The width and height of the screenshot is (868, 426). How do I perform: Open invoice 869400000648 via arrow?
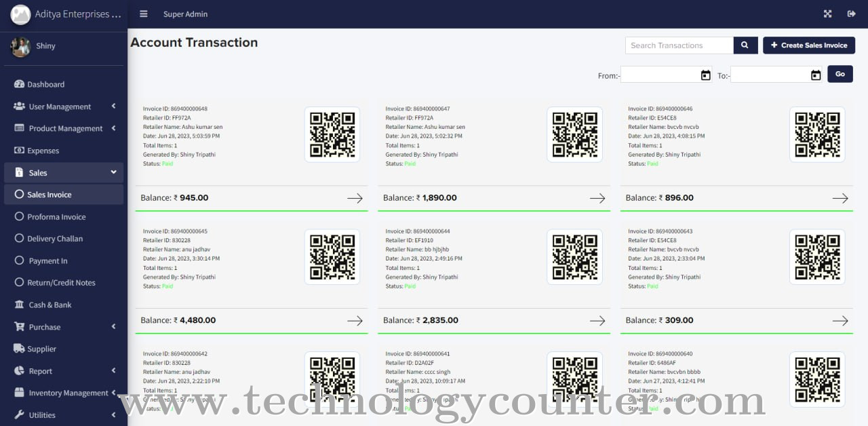(355, 198)
